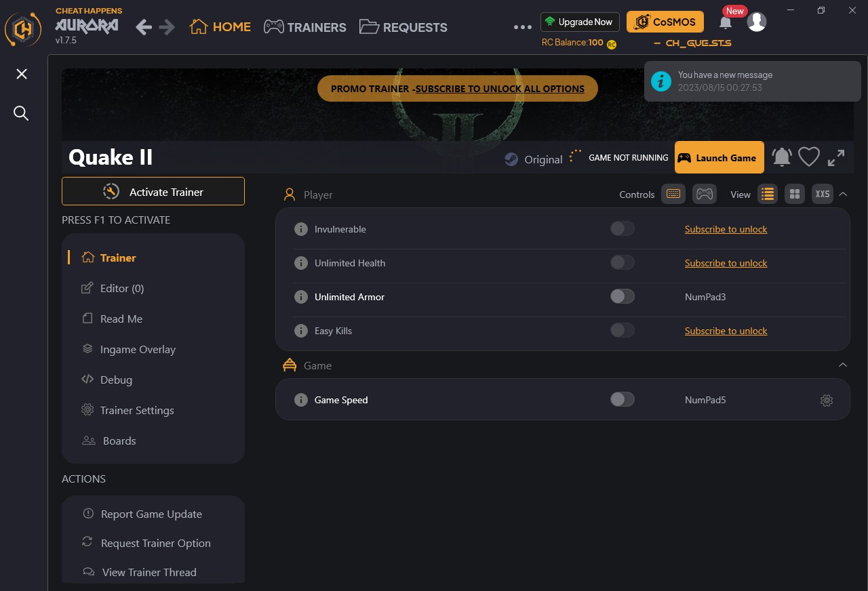
Task: Collapse the Player section chevron
Action: (843, 195)
